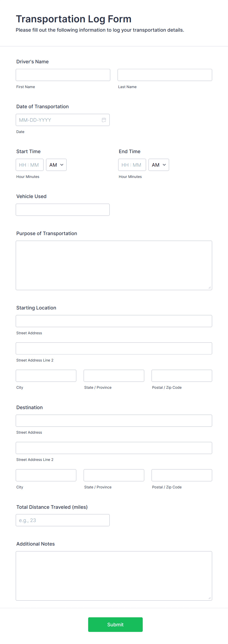Image resolution: width=228 pixels, height=644 pixels.
Task: Select the Vehicle Used input field
Action: tap(63, 210)
